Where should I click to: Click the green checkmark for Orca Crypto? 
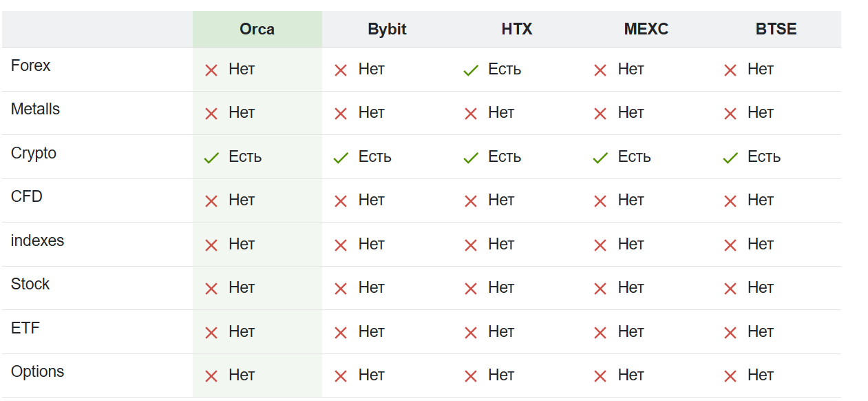click(211, 158)
